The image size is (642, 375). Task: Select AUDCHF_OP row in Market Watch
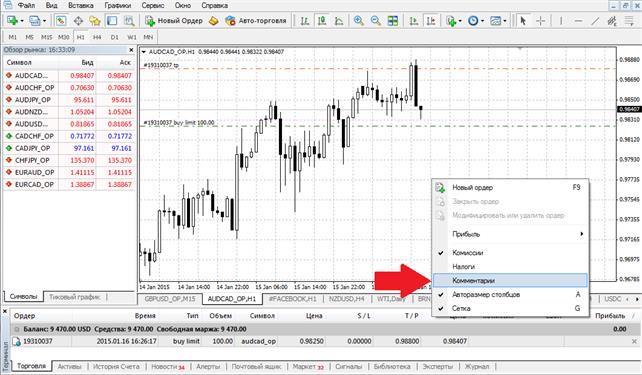(69, 88)
